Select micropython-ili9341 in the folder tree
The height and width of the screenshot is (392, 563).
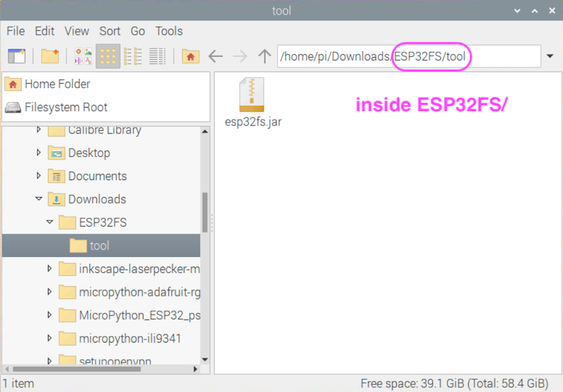pos(129,339)
